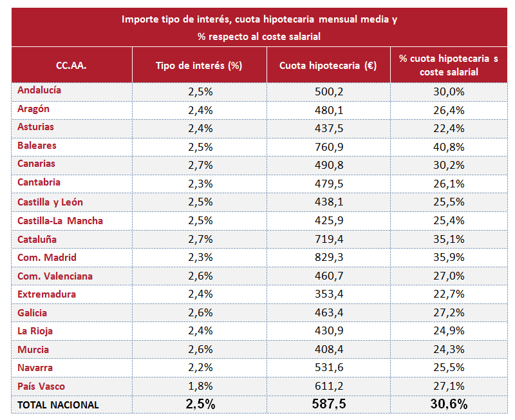Select Castilla y León region cell
Viewport: 515px width, 420px height.
click(50, 202)
